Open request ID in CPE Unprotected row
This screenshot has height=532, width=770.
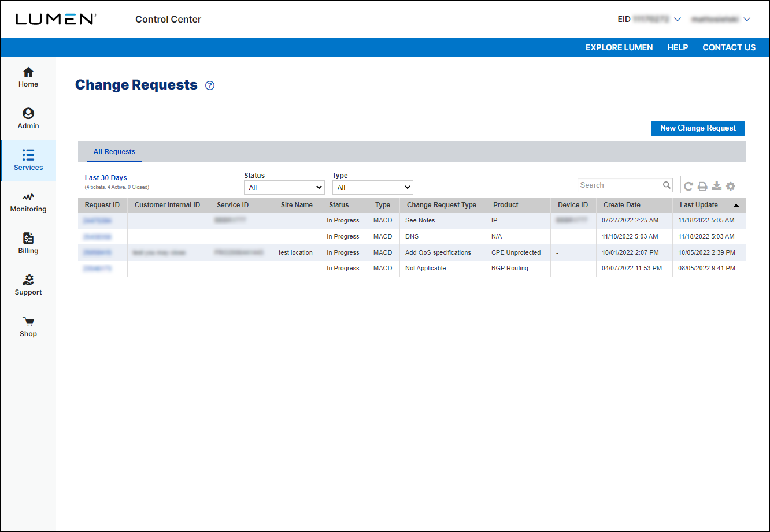point(97,253)
